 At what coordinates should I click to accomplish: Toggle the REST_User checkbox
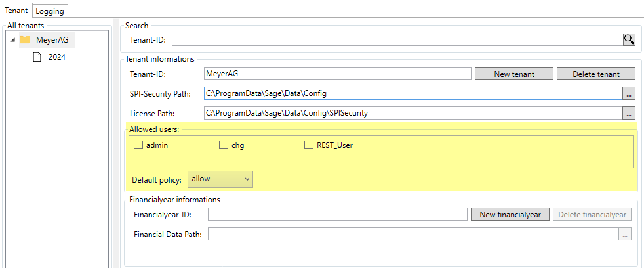(309, 145)
